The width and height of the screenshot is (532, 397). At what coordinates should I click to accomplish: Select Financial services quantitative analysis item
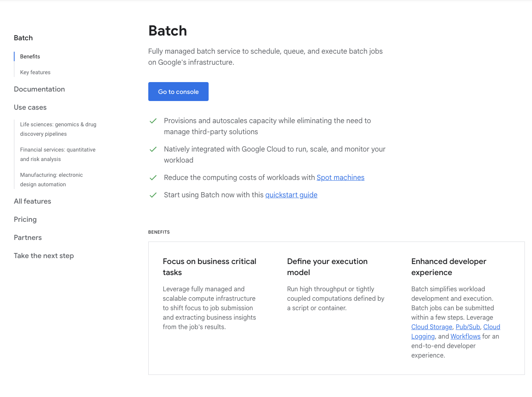point(58,154)
